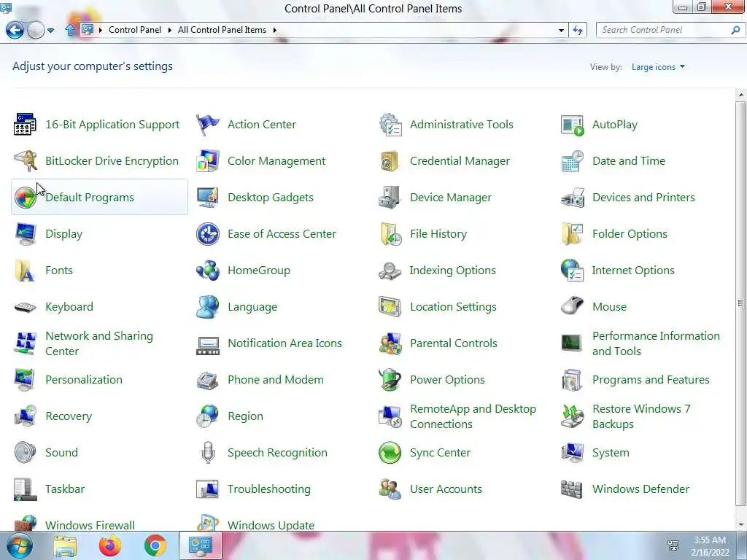Click the Speech Recognition microphone icon
The image size is (747, 560).
(208, 452)
